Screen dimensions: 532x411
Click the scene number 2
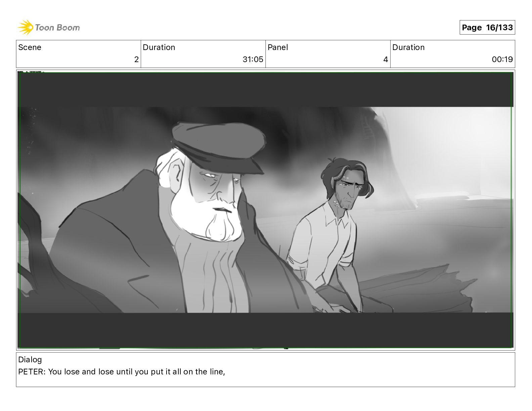coord(136,59)
